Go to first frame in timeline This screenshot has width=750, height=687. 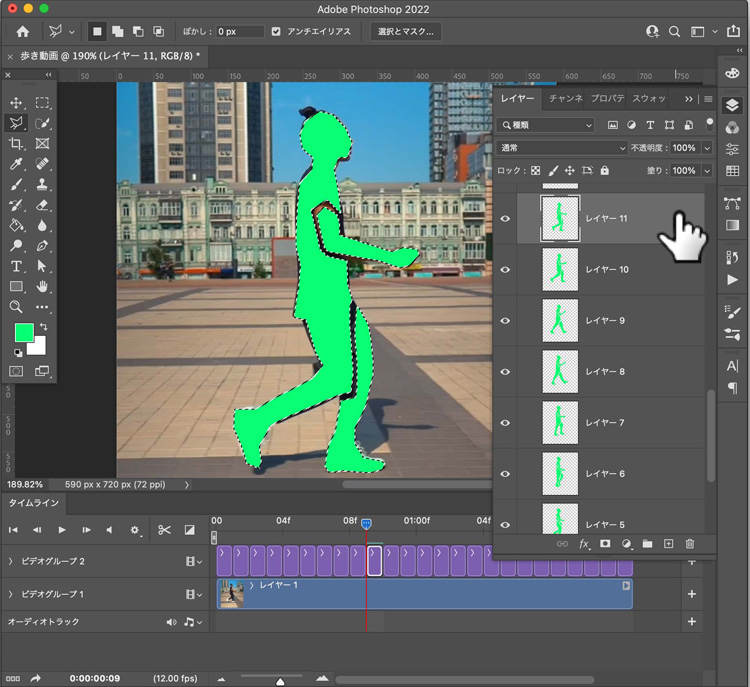(13, 530)
